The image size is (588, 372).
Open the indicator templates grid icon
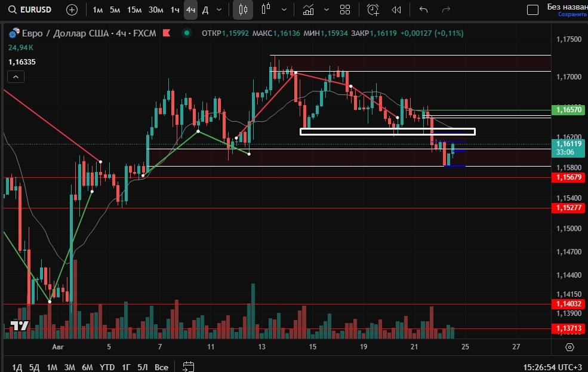click(344, 10)
